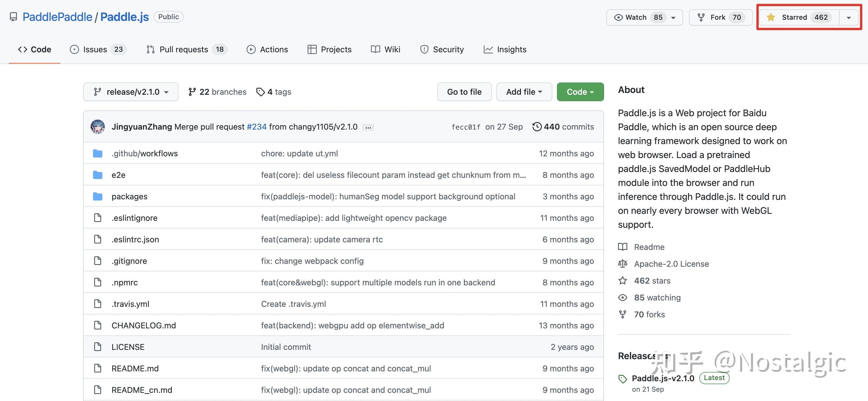Click the book icon next to Readme
Screen dimensions: 868x401
click(x=622, y=247)
